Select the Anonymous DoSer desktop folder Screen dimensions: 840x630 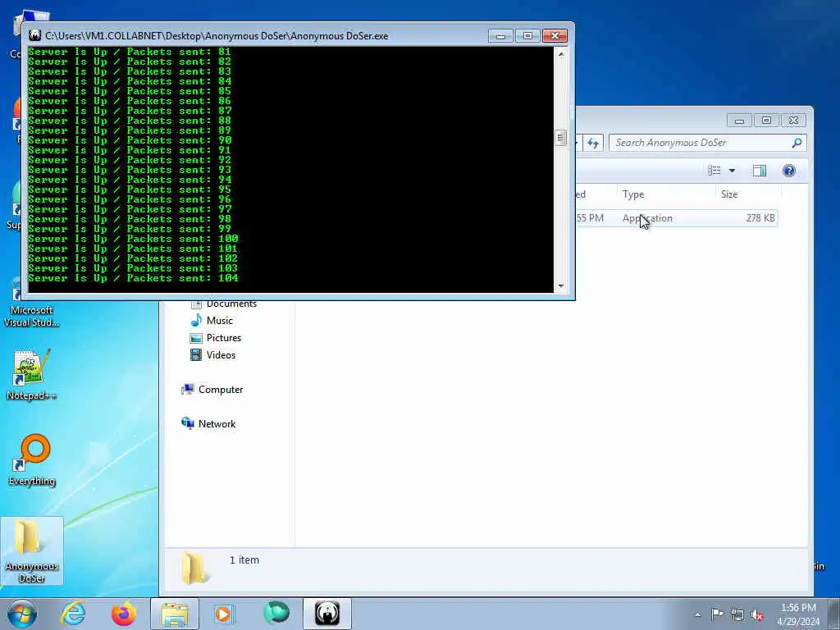tap(32, 550)
